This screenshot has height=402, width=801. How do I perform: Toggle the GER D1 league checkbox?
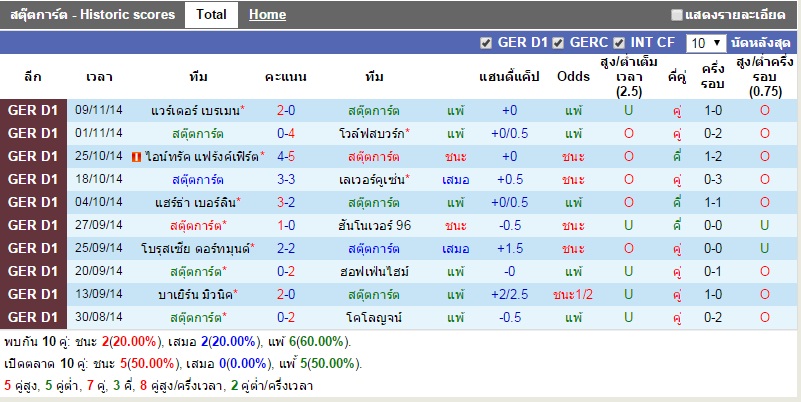pos(486,43)
